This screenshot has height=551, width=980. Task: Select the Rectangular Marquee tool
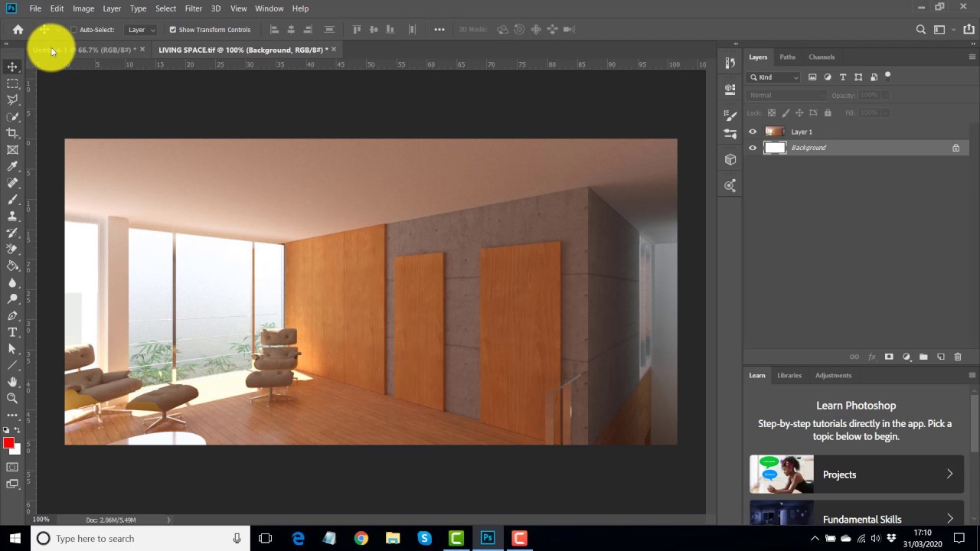(12, 83)
